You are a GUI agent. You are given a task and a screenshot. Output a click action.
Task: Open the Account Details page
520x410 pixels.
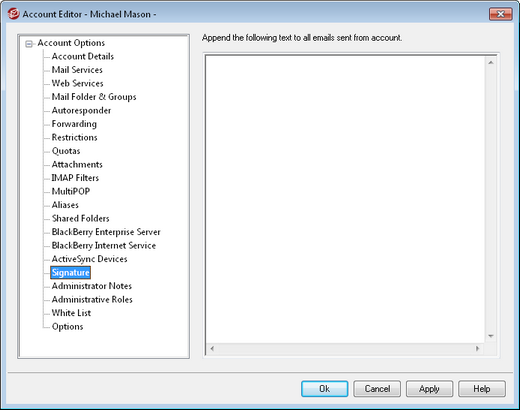tap(83, 56)
